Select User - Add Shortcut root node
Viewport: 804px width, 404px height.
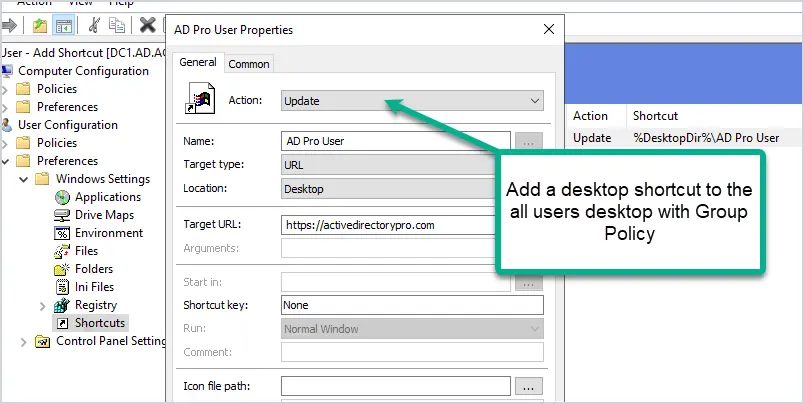[x=84, y=52]
